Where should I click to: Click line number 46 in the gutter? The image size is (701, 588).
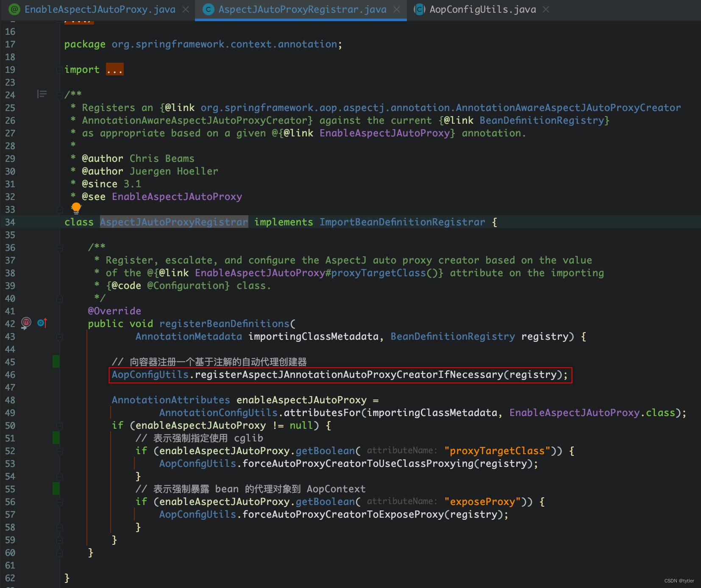pos(10,374)
